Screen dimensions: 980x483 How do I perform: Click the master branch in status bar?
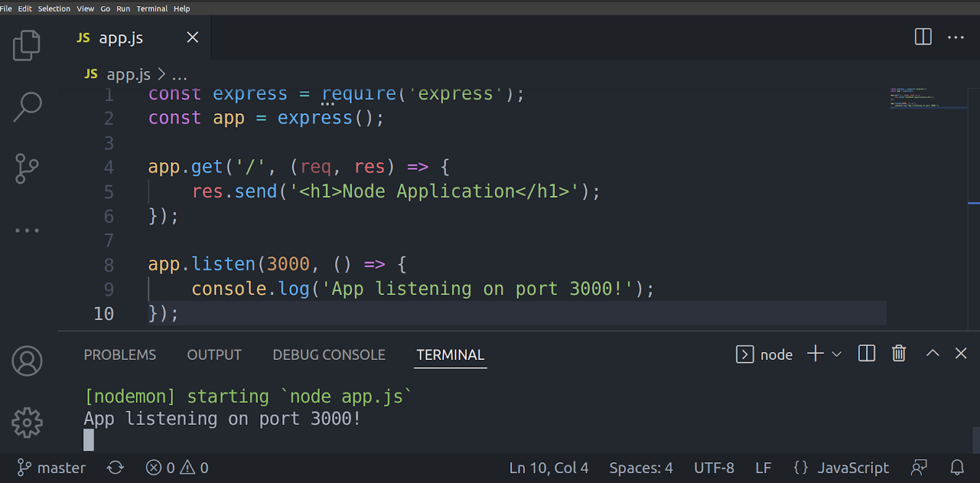[51, 468]
